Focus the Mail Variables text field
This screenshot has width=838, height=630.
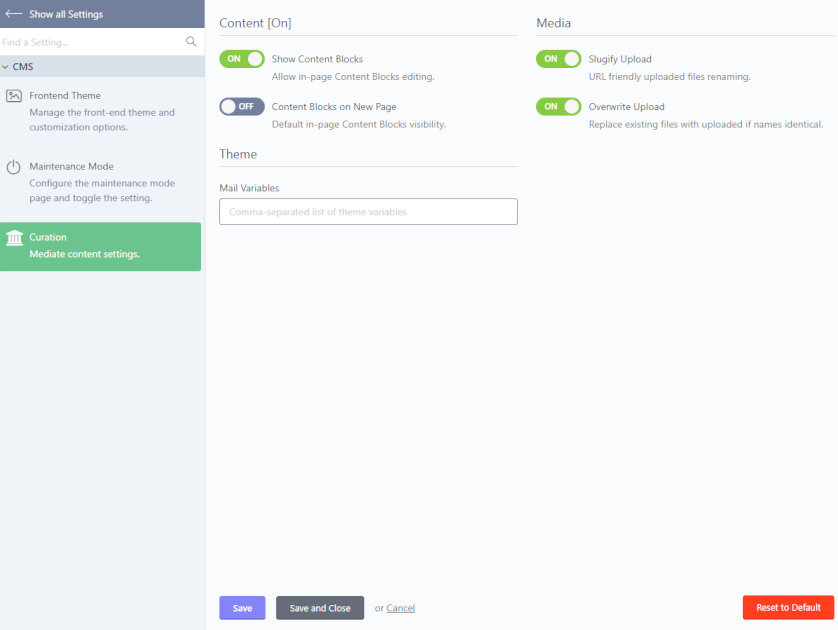click(368, 212)
